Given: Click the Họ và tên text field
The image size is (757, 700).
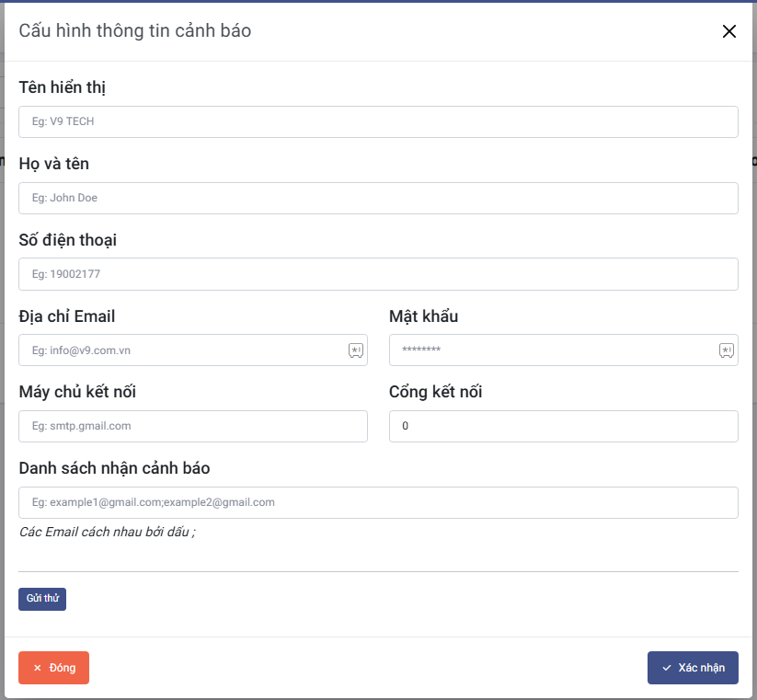Looking at the screenshot, I should click(x=378, y=198).
